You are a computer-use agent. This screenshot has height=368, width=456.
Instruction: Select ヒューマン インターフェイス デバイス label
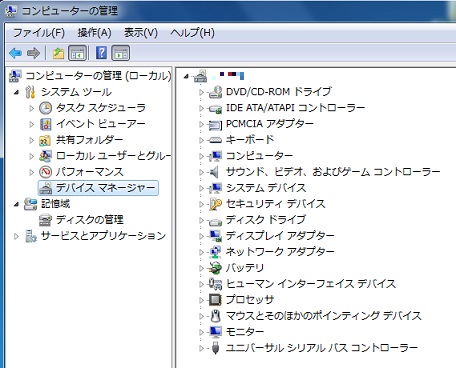pyautogui.click(x=311, y=284)
